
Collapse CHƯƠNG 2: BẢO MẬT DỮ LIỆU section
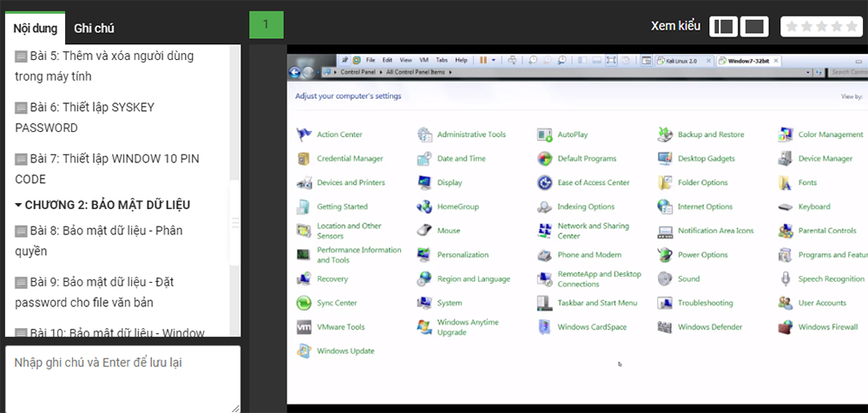(19, 206)
